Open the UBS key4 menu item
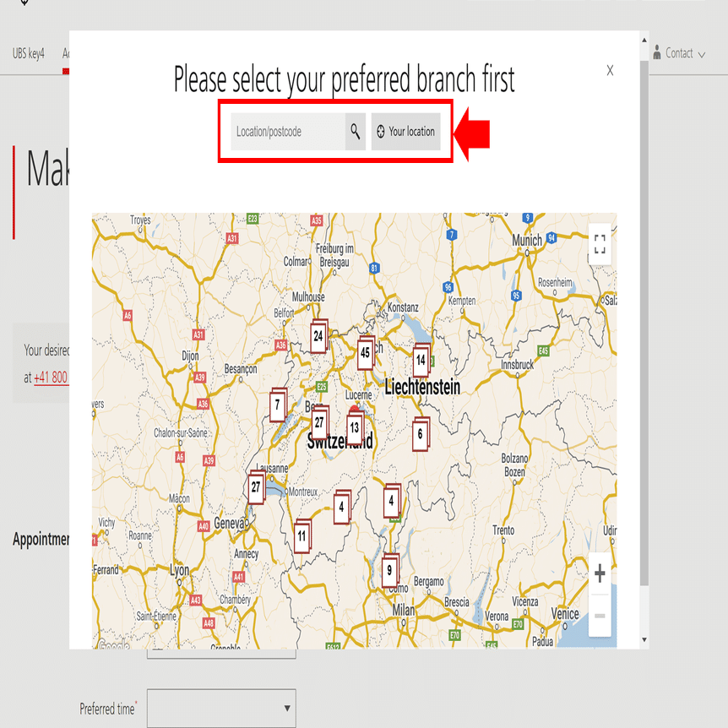This screenshot has height=728, width=728. coord(29,53)
